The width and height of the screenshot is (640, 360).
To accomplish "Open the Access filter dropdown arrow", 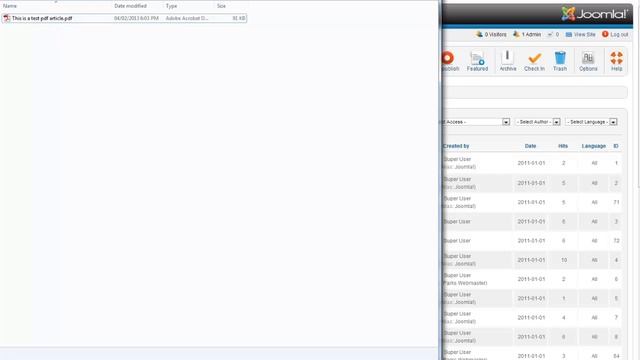I will [x=506, y=122].
